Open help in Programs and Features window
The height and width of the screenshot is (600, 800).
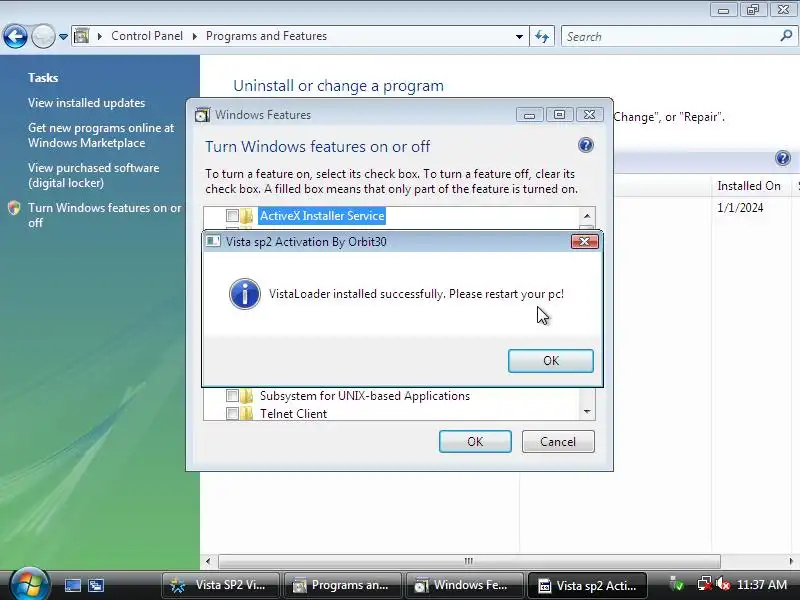point(783,158)
